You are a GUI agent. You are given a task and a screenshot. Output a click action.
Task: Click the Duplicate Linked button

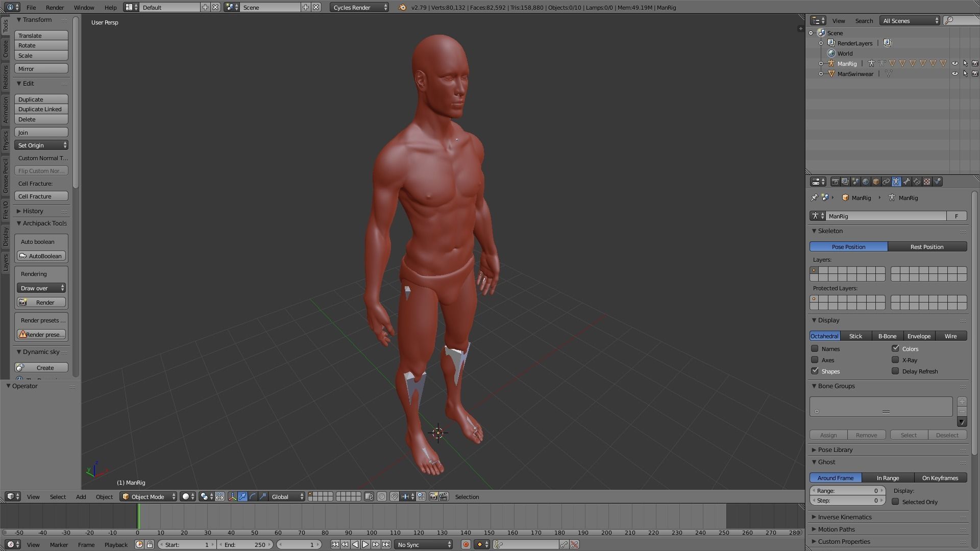pos(41,109)
